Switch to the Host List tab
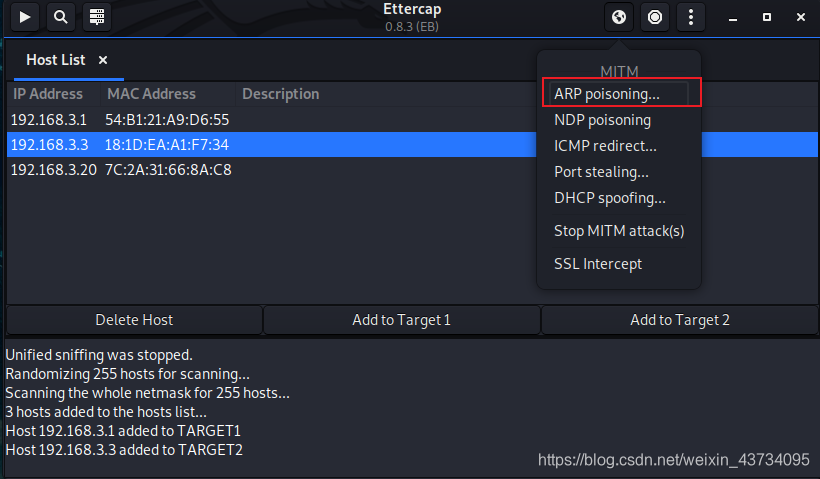The height and width of the screenshot is (479, 820). pos(55,60)
